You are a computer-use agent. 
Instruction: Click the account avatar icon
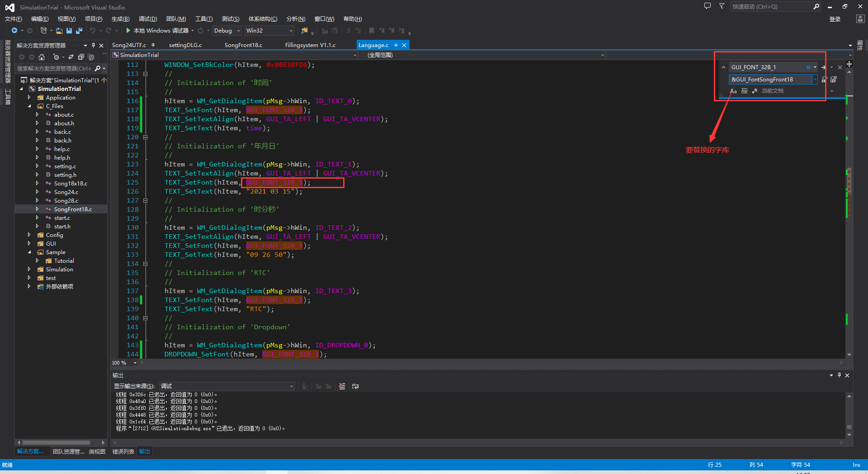[x=860, y=19]
